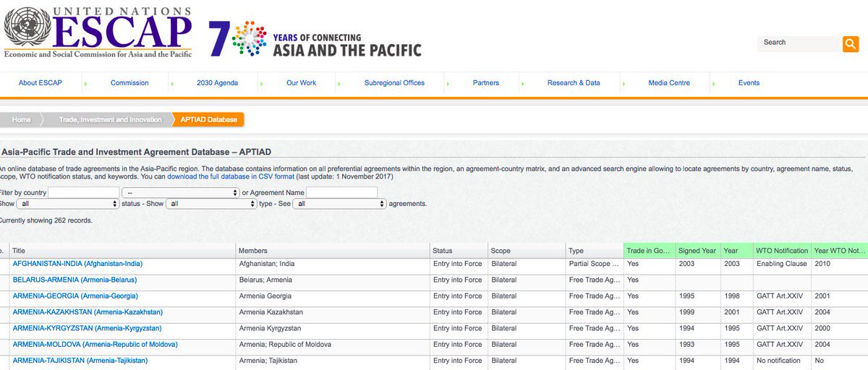Open the UN ESCAP logo homepage
Image resolution: width=868 pixels, height=370 pixels.
tap(99, 32)
